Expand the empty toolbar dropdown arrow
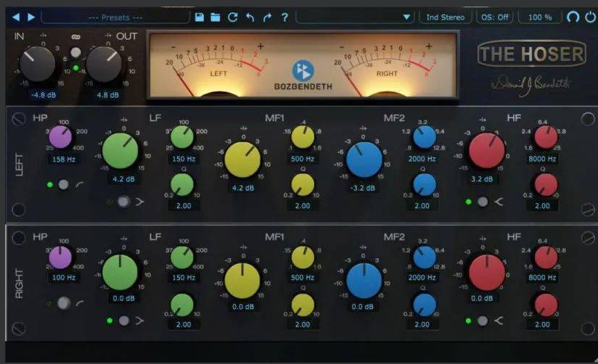The width and height of the screenshot is (598, 364). coord(406,17)
